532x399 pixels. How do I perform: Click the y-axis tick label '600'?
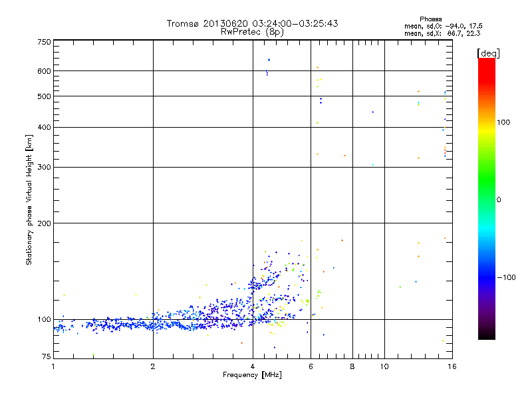click(44, 71)
